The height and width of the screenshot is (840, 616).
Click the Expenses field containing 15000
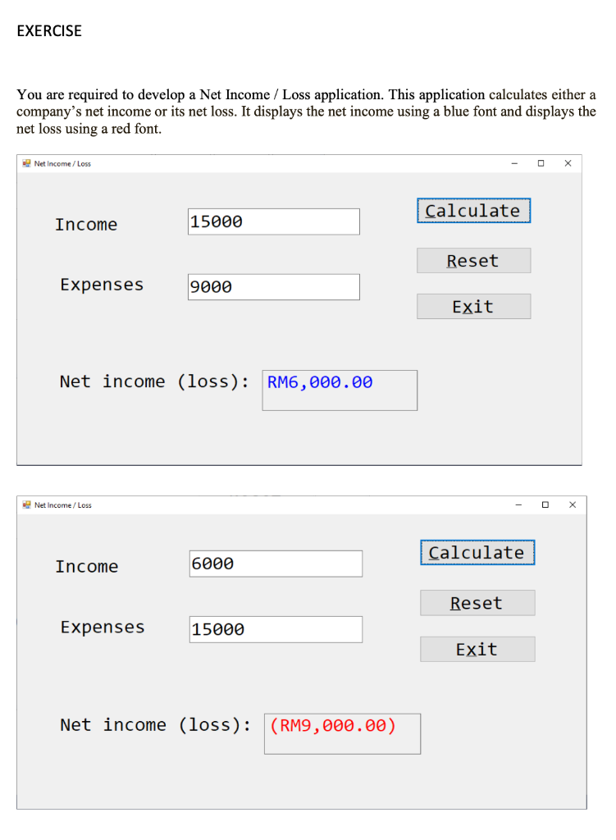pos(276,629)
